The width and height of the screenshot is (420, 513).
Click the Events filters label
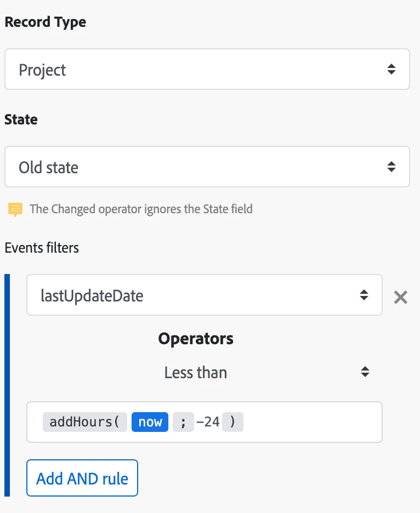point(42,248)
